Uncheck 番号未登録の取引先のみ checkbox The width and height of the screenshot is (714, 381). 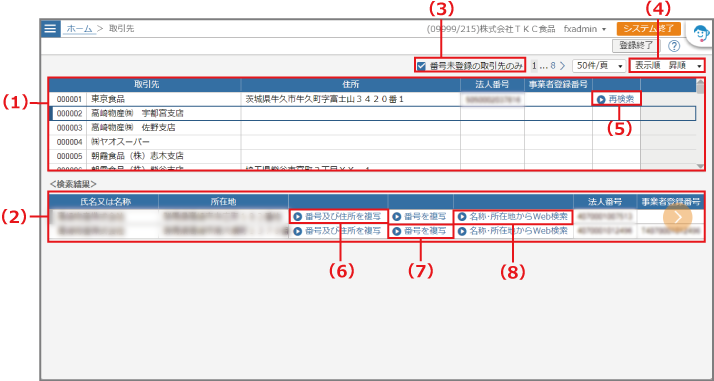click(x=421, y=66)
